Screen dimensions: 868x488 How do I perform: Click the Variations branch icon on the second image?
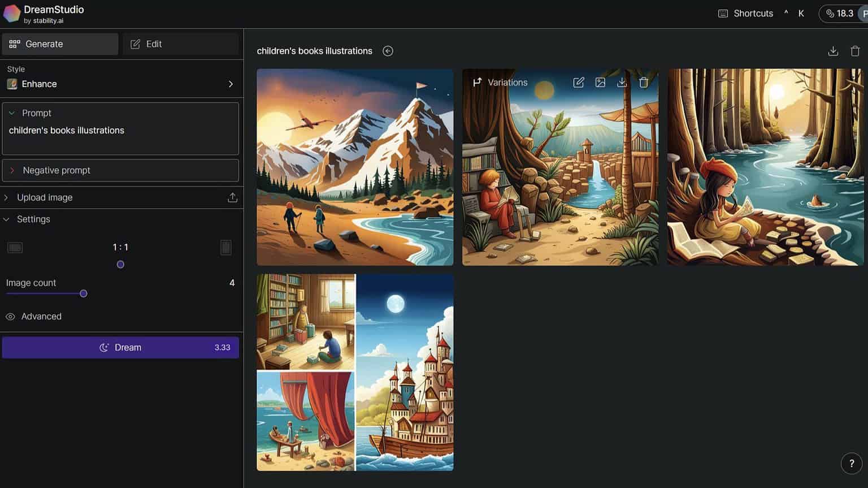coord(478,82)
